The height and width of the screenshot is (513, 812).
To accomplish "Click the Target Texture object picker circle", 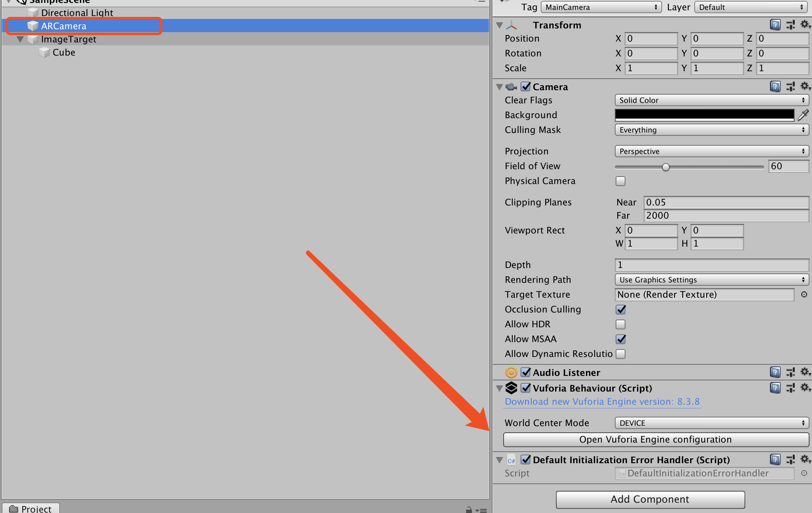I will (x=803, y=294).
